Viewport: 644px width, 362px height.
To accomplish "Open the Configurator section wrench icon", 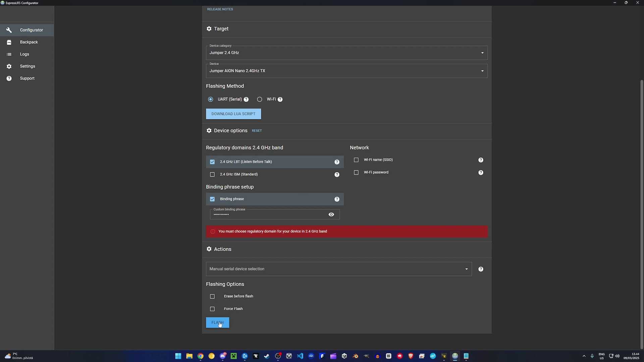I will pyautogui.click(x=9, y=30).
